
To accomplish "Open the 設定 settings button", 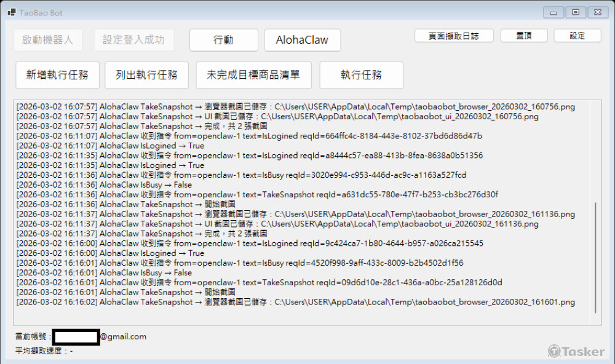I will pyautogui.click(x=577, y=36).
